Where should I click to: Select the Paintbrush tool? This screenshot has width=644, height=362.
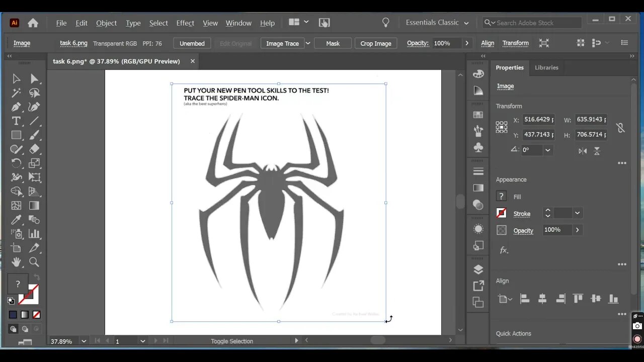click(34, 135)
